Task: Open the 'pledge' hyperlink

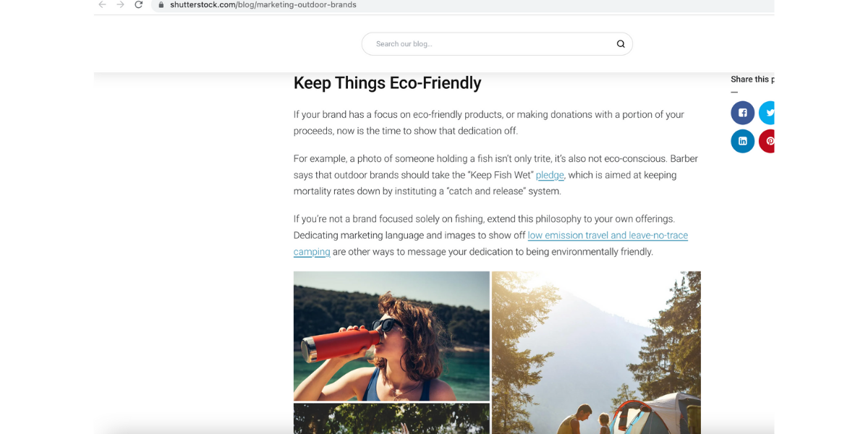Action: (x=550, y=175)
